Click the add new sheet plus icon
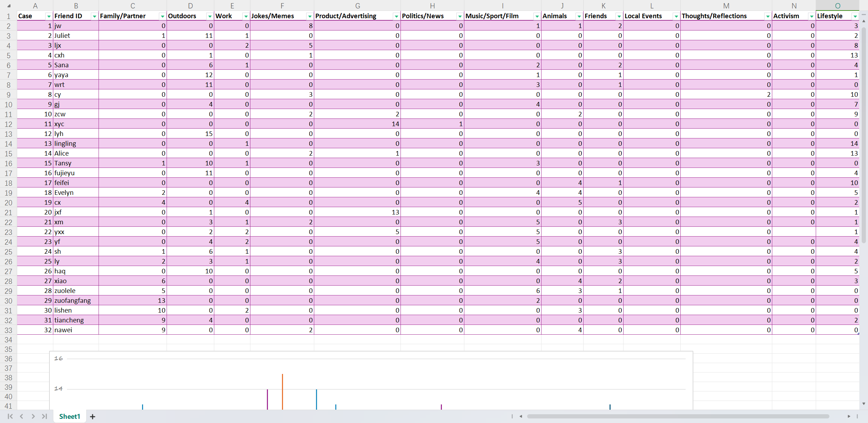This screenshot has width=868, height=423. (x=93, y=416)
